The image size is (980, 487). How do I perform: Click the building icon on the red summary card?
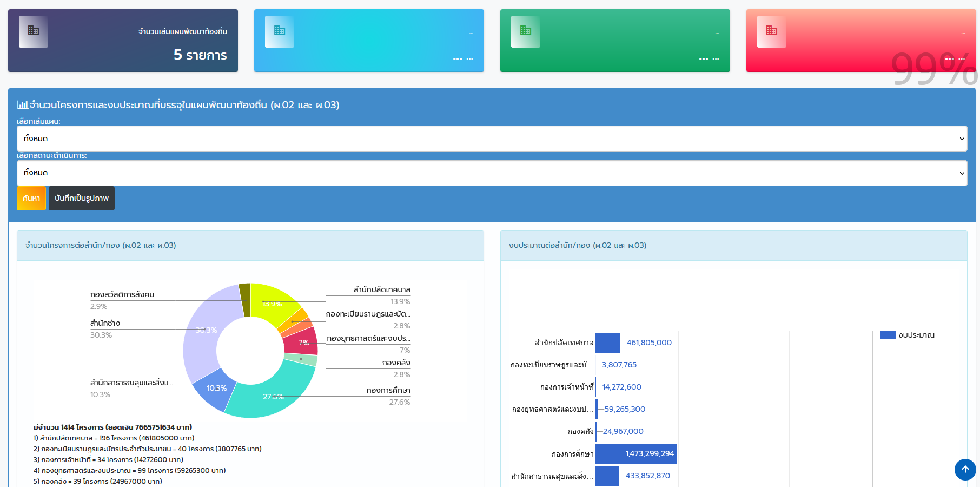click(x=771, y=31)
